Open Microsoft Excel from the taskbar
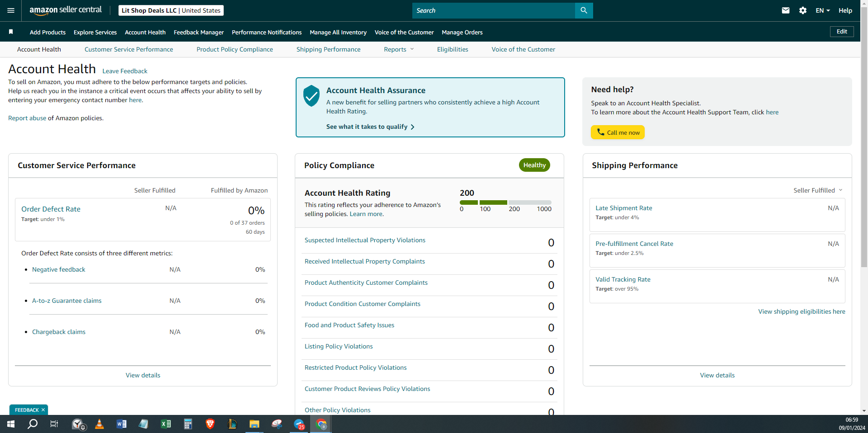 point(165,424)
